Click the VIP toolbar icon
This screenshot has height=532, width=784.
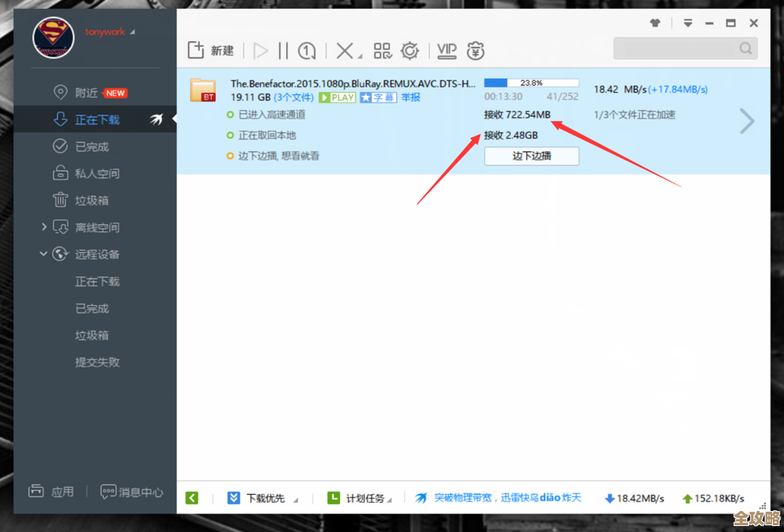point(447,51)
